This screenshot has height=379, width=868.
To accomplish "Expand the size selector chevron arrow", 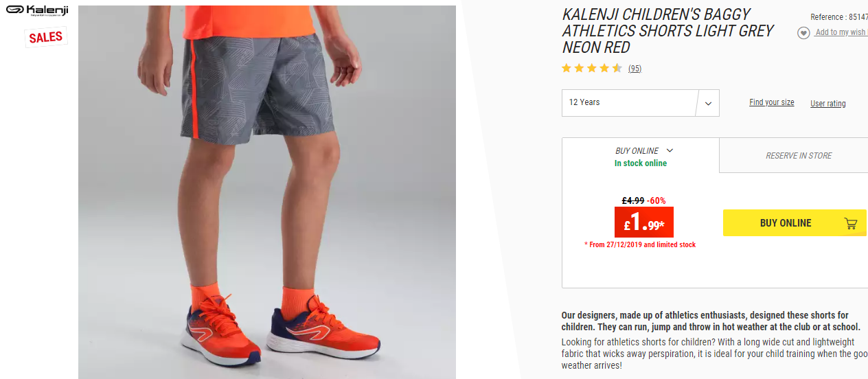I will pos(708,104).
